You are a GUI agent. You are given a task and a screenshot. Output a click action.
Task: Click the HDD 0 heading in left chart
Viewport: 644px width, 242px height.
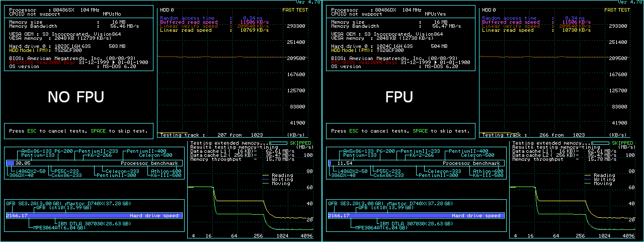pos(167,10)
